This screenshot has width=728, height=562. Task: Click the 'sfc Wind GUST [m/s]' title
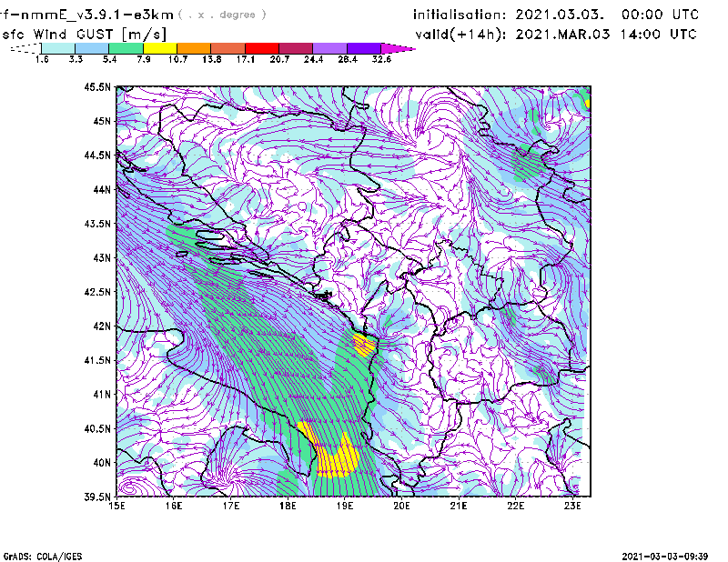click(84, 35)
